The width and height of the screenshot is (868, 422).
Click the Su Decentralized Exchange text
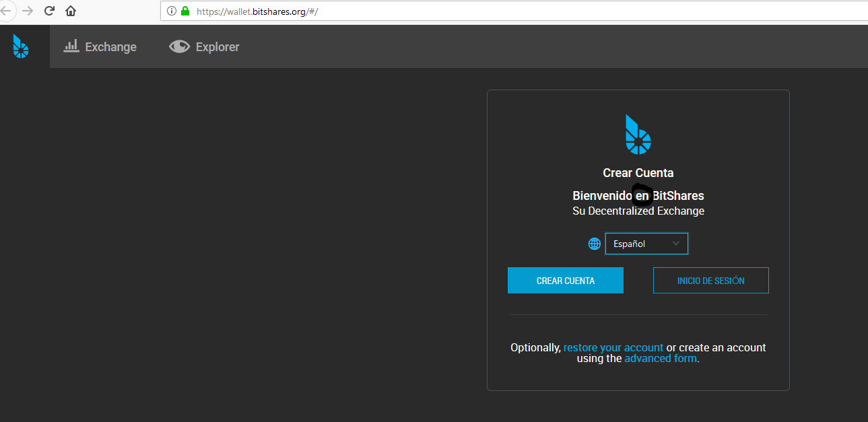tap(638, 211)
